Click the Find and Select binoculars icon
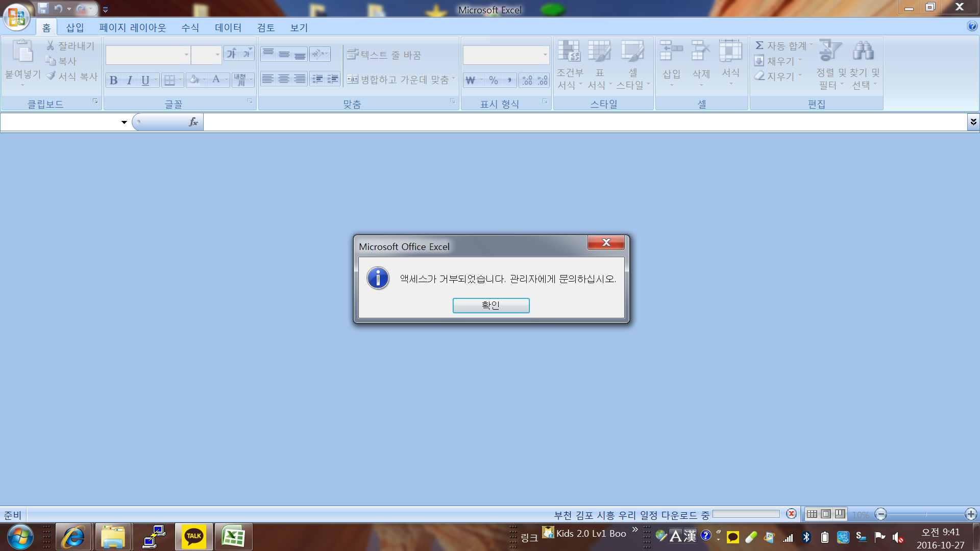 (x=863, y=51)
